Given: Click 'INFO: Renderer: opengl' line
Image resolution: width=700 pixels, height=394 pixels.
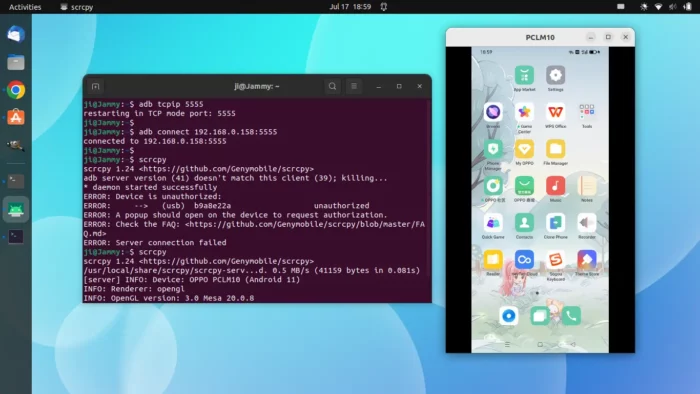Looking at the screenshot, I should coord(134,289).
